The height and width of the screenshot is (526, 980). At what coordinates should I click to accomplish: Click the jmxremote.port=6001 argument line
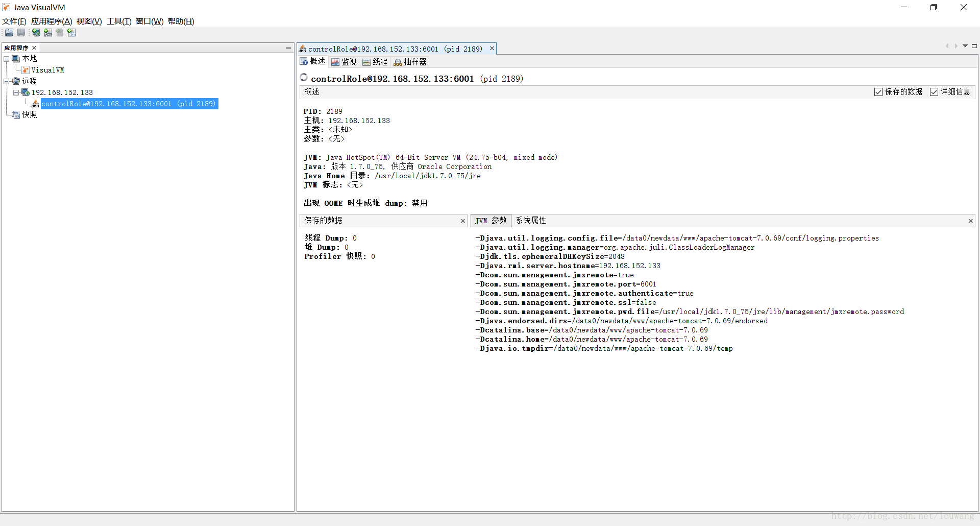(566, 284)
